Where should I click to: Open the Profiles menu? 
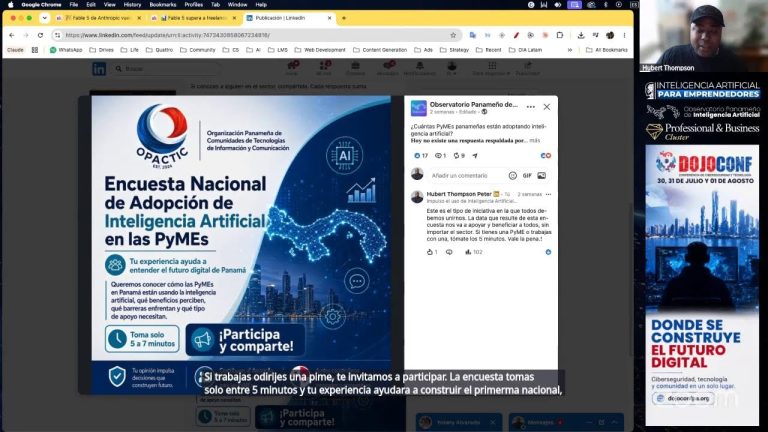pos(193,4)
